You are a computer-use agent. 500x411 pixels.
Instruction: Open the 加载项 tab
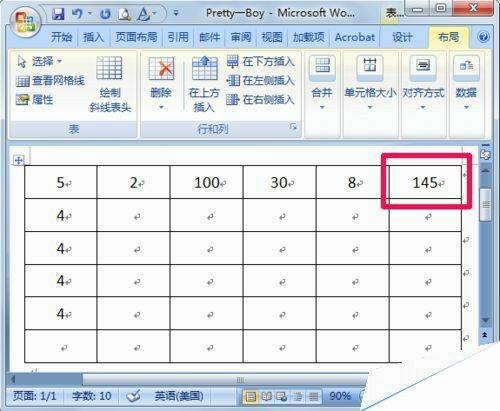(x=309, y=37)
